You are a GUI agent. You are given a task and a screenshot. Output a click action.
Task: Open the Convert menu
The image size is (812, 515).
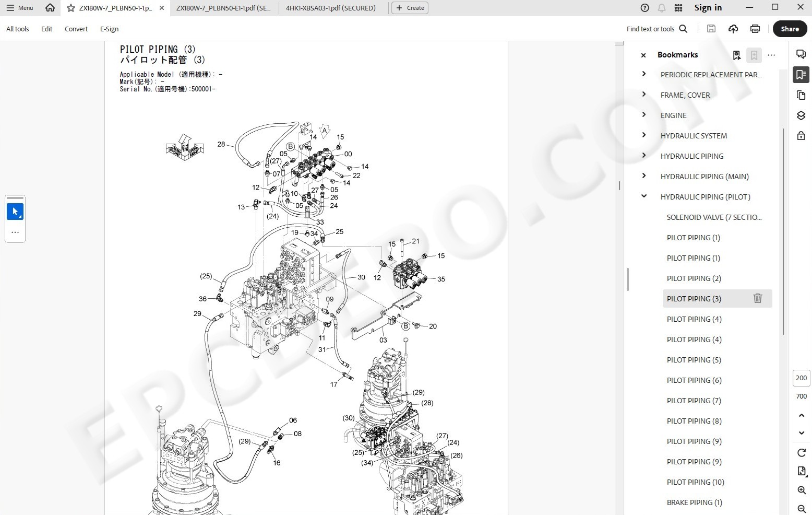point(76,29)
